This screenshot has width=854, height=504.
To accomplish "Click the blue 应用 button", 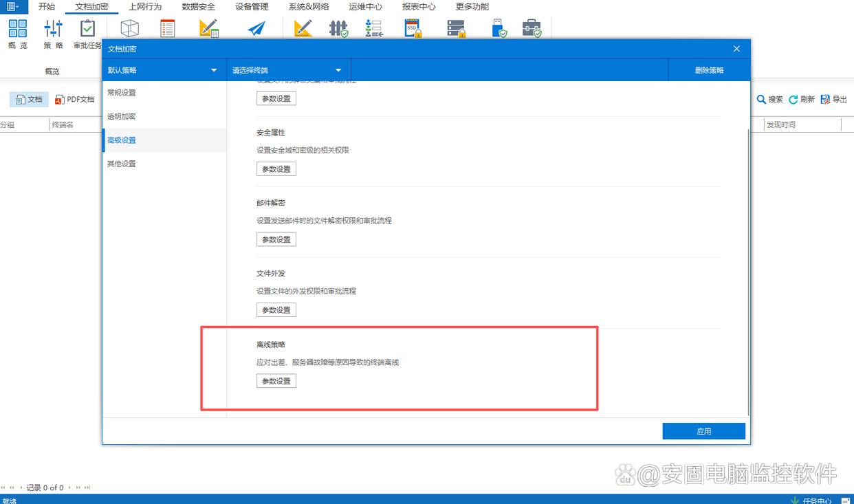I will tap(704, 431).
